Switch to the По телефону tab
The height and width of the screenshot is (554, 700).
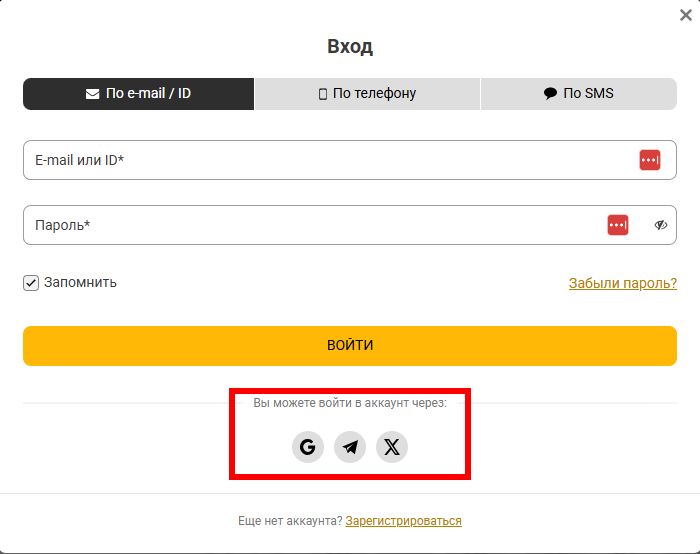coord(367,94)
